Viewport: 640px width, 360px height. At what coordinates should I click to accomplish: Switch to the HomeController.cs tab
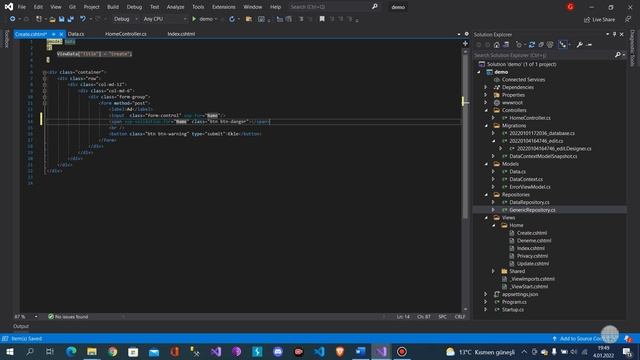126,34
